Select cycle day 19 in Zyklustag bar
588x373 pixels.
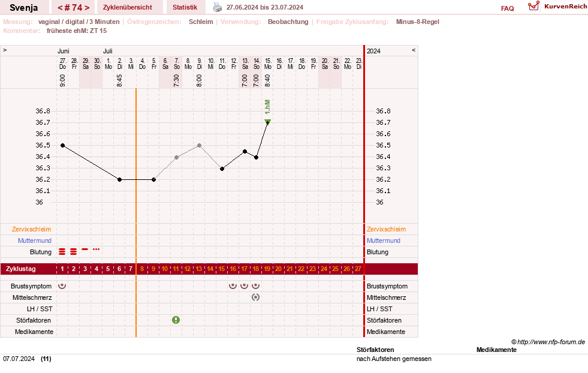[267, 269]
